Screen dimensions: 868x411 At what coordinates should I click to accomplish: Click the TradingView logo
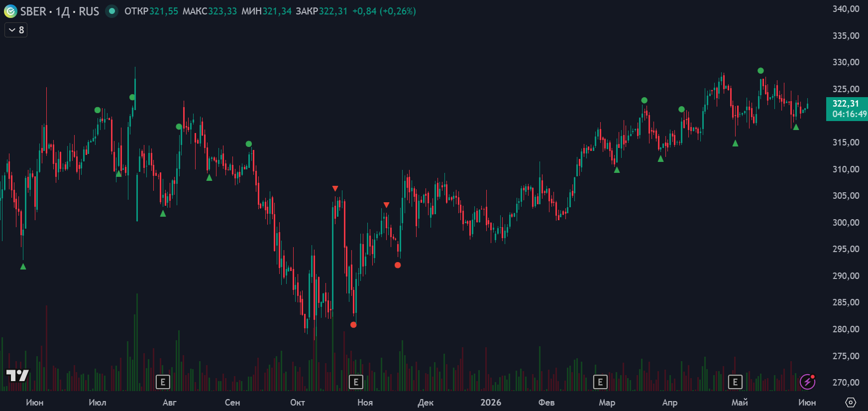pyautogui.click(x=17, y=375)
